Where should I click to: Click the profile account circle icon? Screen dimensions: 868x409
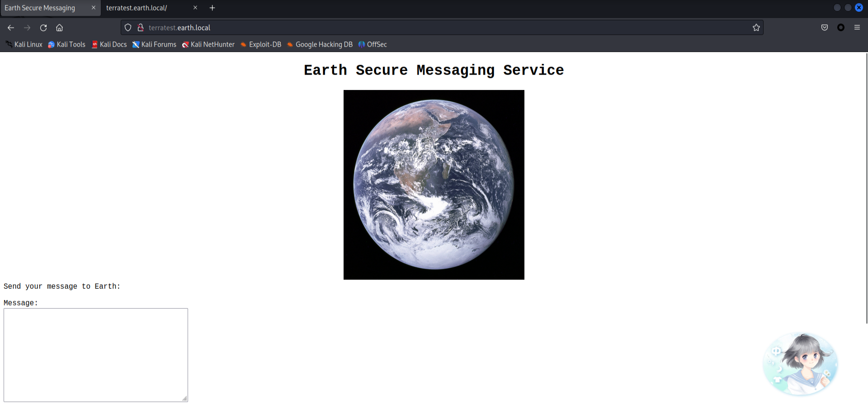click(x=840, y=28)
